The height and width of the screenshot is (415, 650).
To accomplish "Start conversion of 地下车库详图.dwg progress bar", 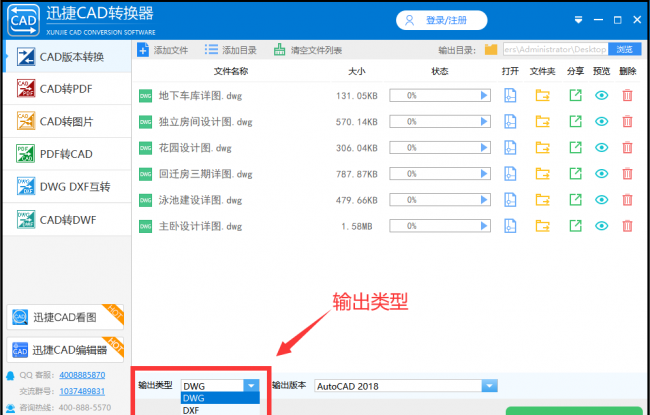I will 483,95.
